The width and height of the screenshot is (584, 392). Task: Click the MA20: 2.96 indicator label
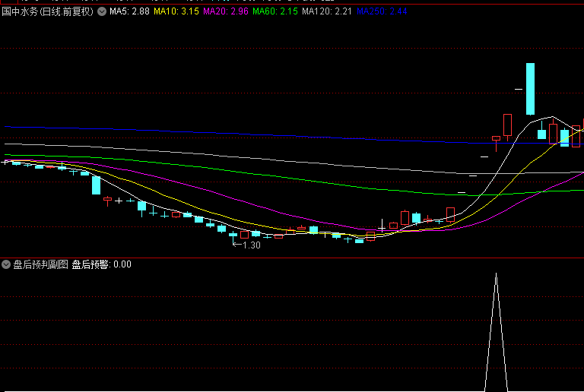226,11
